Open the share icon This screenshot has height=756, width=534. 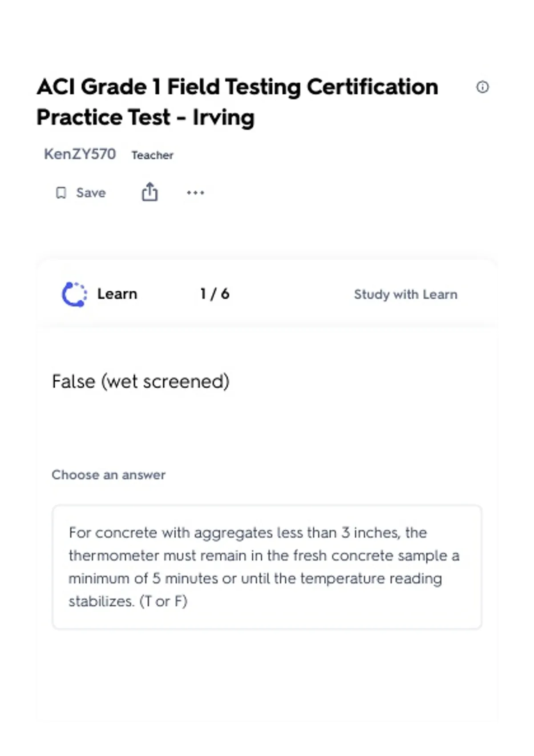coord(150,192)
